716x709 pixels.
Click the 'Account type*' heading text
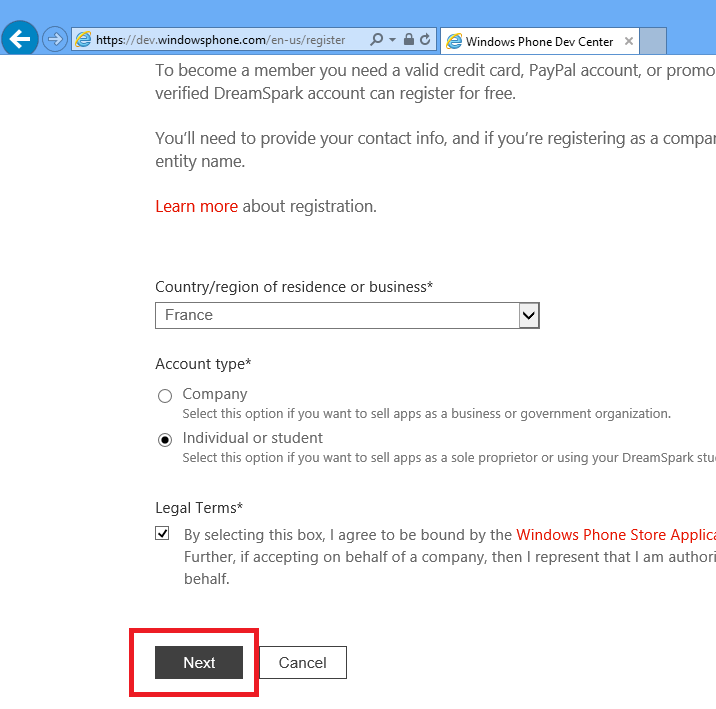tap(203, 364)
